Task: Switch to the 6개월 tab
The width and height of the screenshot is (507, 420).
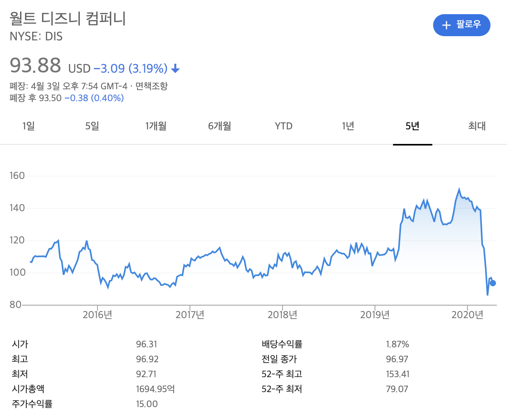Action: 220,126
